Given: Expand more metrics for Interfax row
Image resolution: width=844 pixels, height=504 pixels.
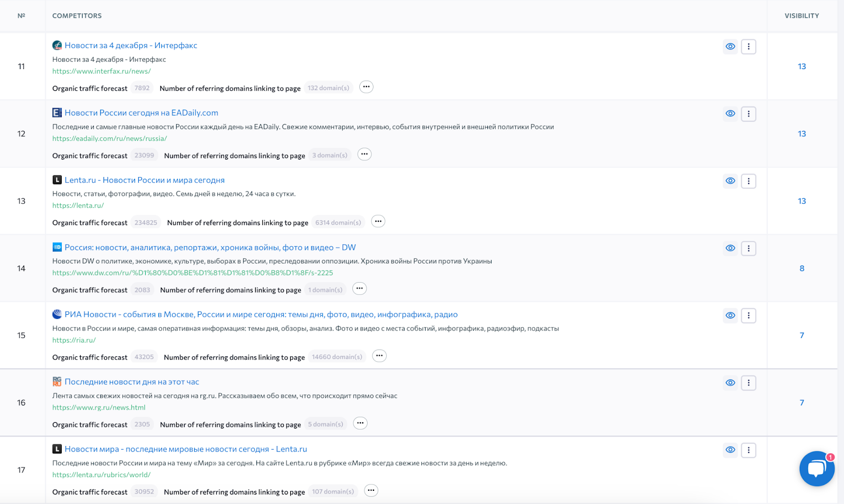Looking at the screenshot, I should click(366, 87).
